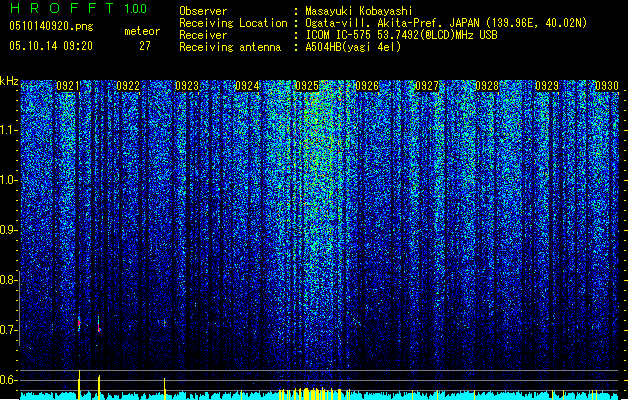Click the Observer field label
Image resolution: width=629 pixels, height=400 pixels.
tap(203, 11)
